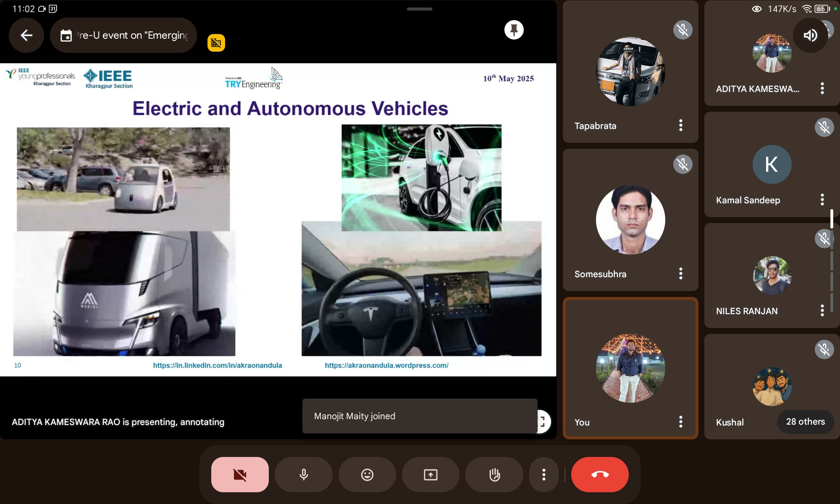The height and width of the screenshot is (504, 840).
Task: Click 'ADITYA KAMESWARA RAO is presenting' label
Action: point(118,422)
